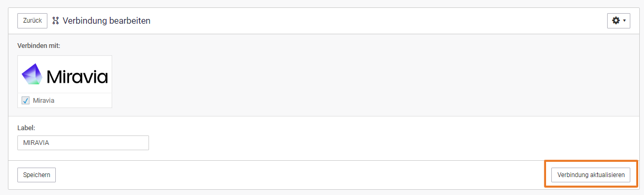The height and width of the screenshot is (195, 644).
Task: Click the Miravia wordmark text in logo
Action: (77, 77)
